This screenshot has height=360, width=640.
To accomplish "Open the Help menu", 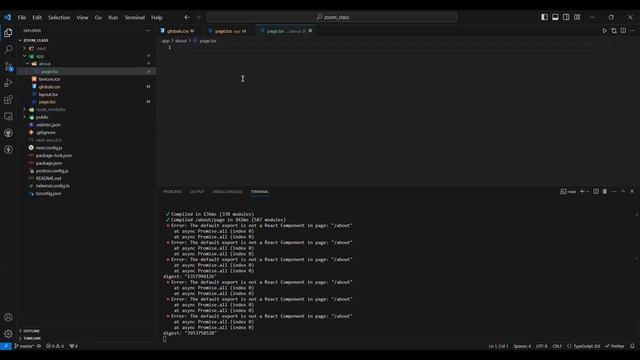I will click(157, 18).
